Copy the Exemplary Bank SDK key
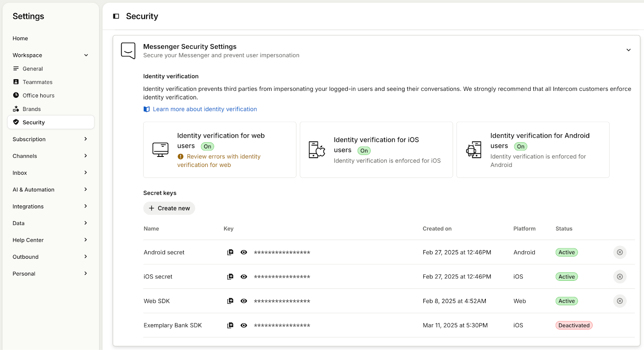The height and width of the screenshot is (350, 644). pos(230,325)
